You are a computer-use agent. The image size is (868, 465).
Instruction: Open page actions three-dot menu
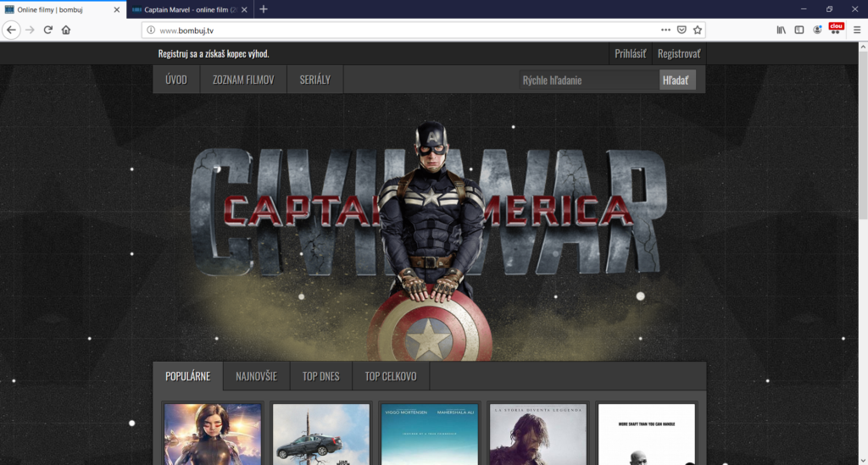tap(665, 30)
